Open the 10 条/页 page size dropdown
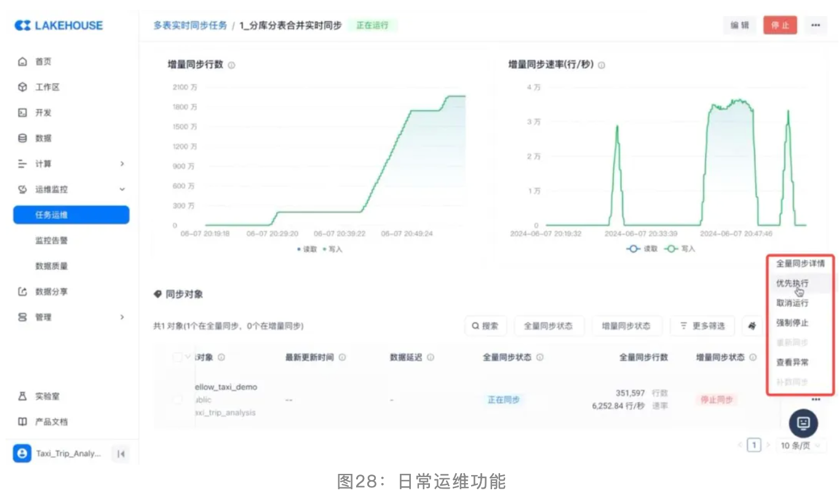The height and width of the screenshot is (504, 839). point(800,446)
